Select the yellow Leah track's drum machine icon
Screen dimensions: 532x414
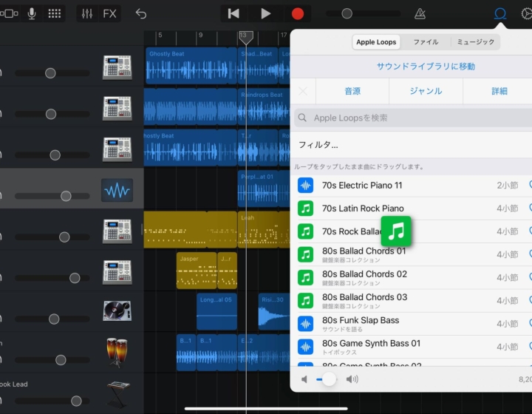117,231
